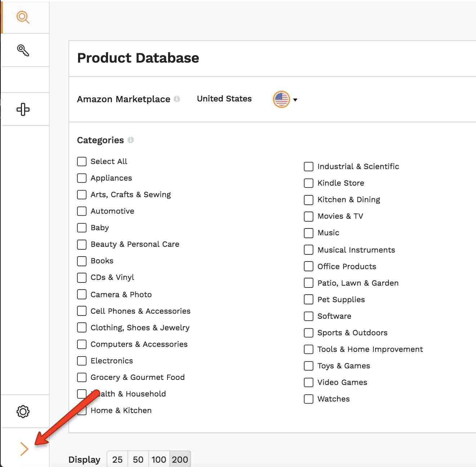Enable the Automotive category
Viewport: 476px width, 467px height.
[82, 211]
